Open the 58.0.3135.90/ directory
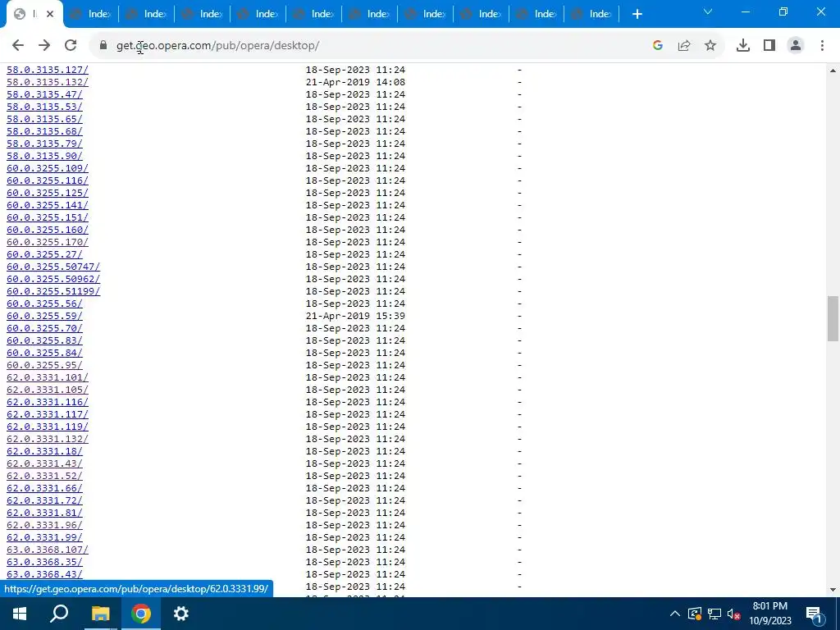This screenshot has width=840, height=630. click(x=44, y=156)
